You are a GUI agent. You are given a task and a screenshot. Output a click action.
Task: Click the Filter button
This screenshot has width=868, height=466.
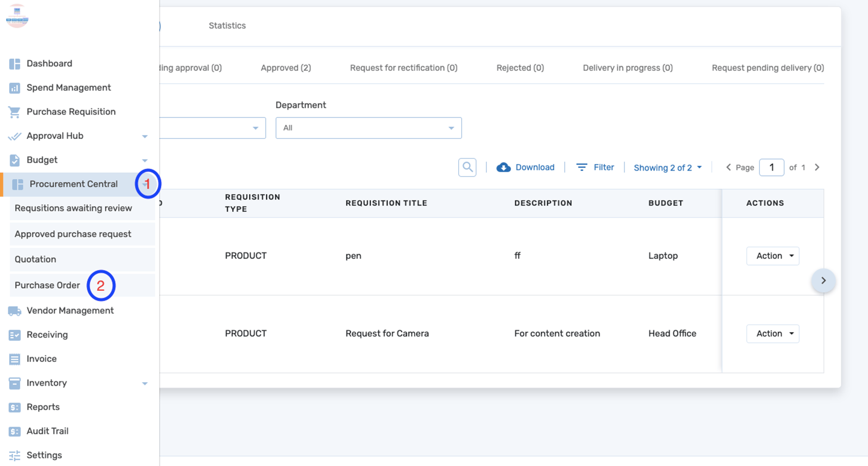coord(595,167)
